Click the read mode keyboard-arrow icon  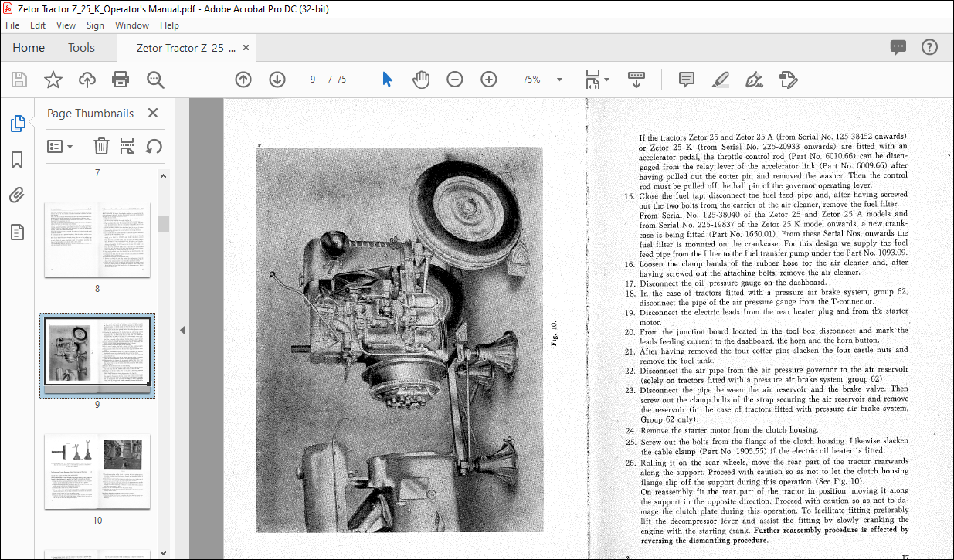(636, 80)
